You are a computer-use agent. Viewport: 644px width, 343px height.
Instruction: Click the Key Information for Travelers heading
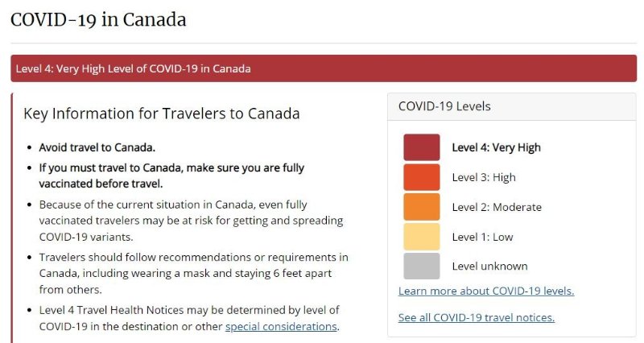pos(162,114)
